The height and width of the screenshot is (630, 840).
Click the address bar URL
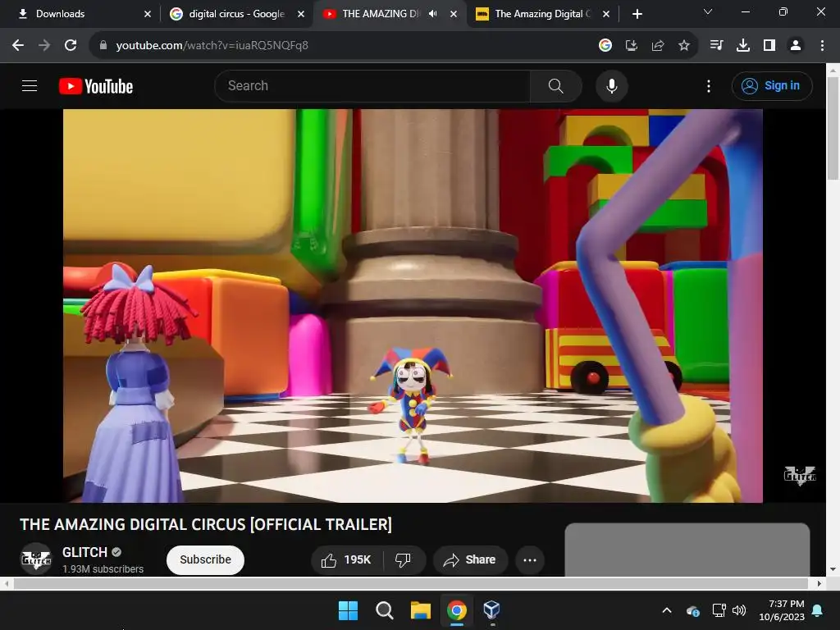pos(212,46)
